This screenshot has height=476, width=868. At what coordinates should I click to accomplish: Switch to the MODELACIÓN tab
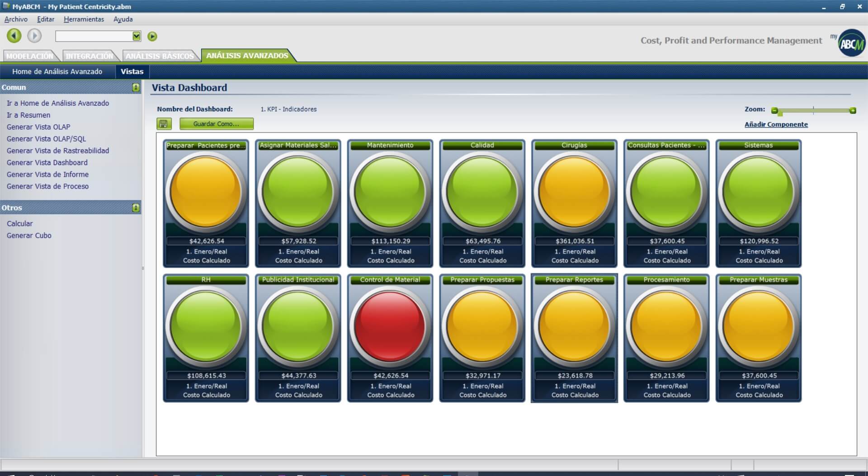[x=30, y=56]
